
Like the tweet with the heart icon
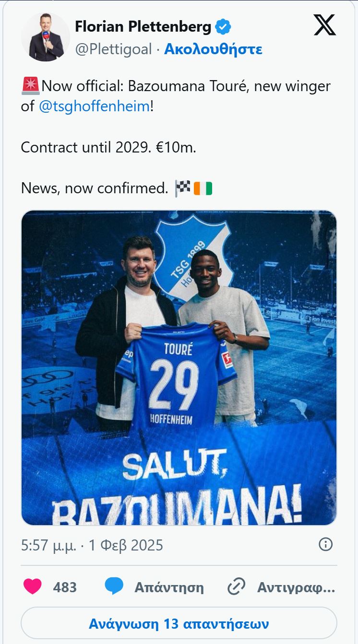(x=33, y=587)
